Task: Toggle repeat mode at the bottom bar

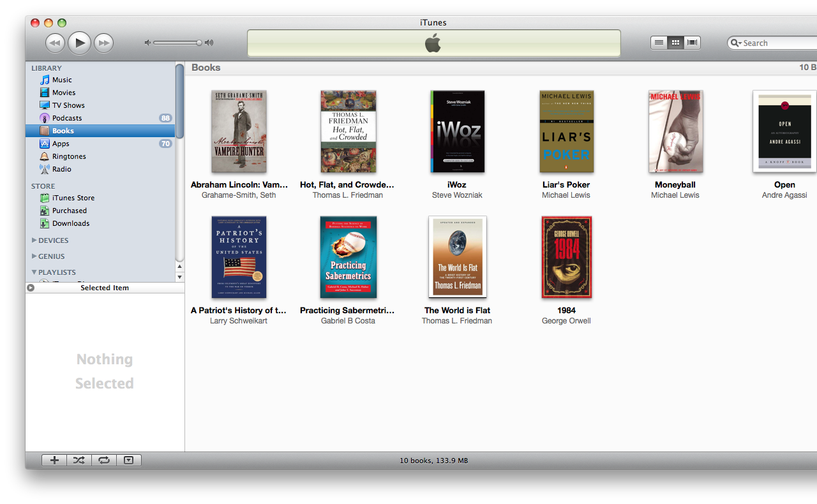Action: [104, 460]
